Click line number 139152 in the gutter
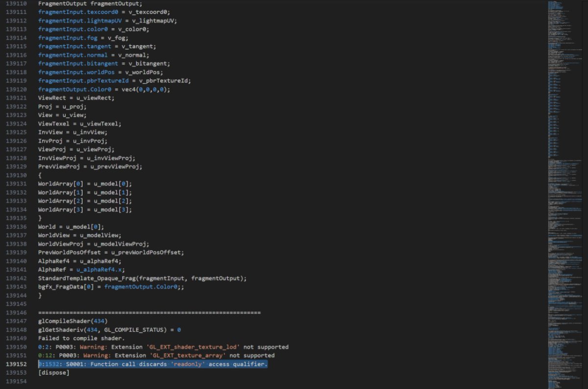 coord(15,364)
